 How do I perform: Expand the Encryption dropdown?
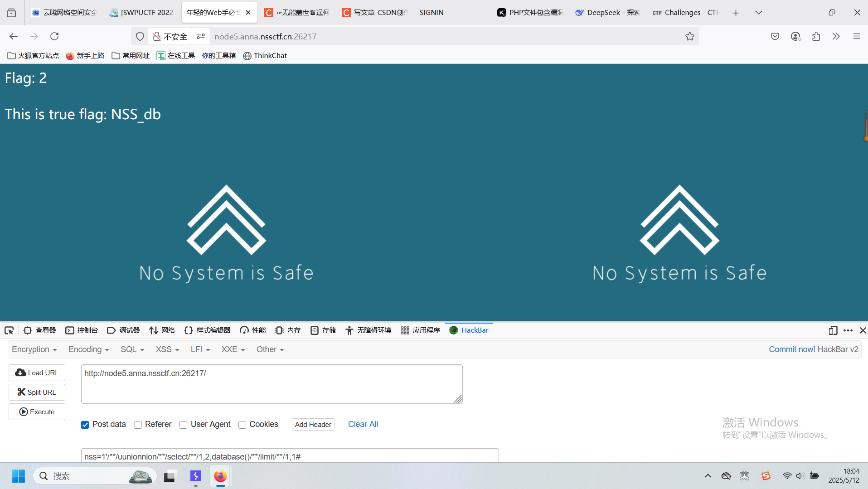tap(34, 349)
